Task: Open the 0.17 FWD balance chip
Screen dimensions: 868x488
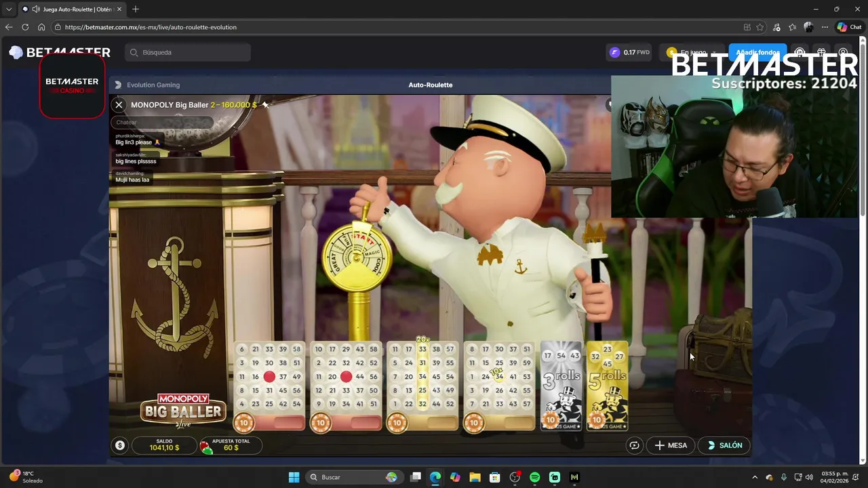Action: [x=630, y=52]
